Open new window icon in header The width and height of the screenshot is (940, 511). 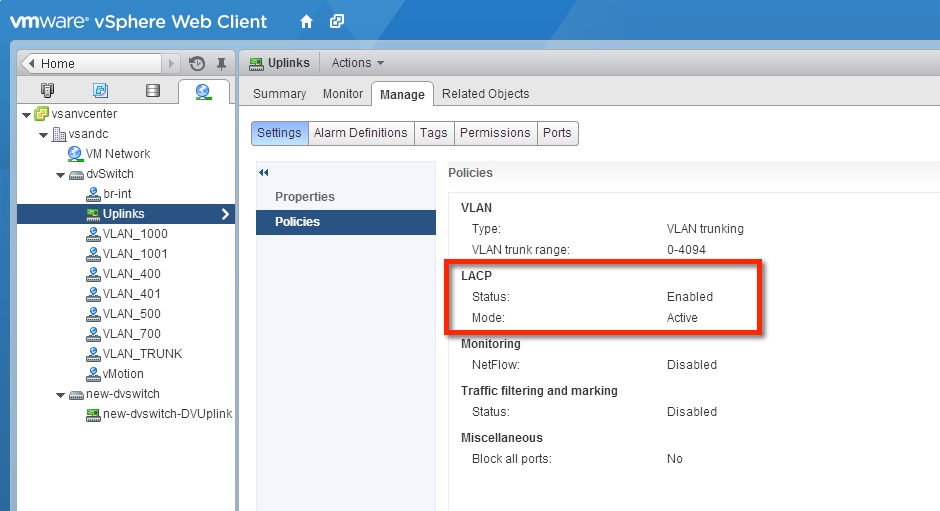(x=337, y=22)
